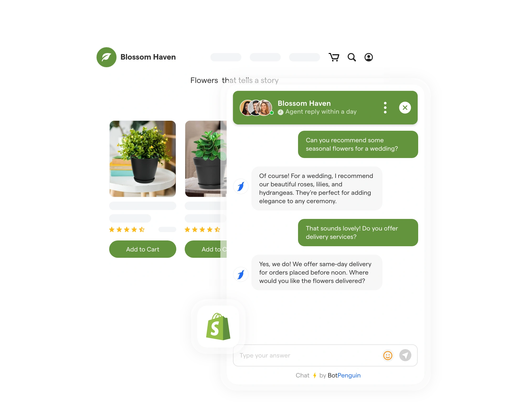Click the shopping cart icon

(334, 57)
